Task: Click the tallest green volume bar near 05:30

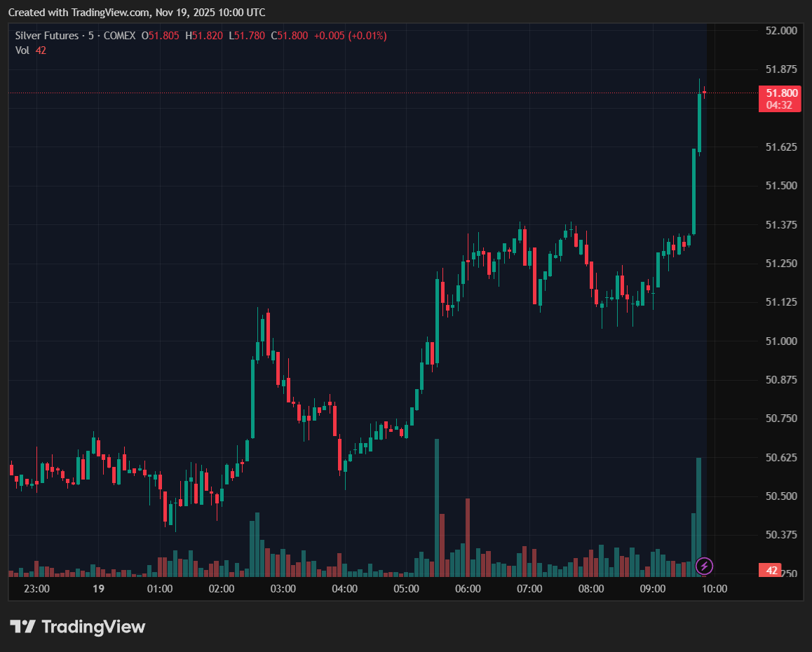Action: point(437,505)
